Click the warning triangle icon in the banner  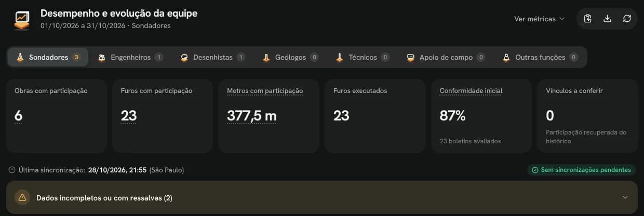coord(22,197)
